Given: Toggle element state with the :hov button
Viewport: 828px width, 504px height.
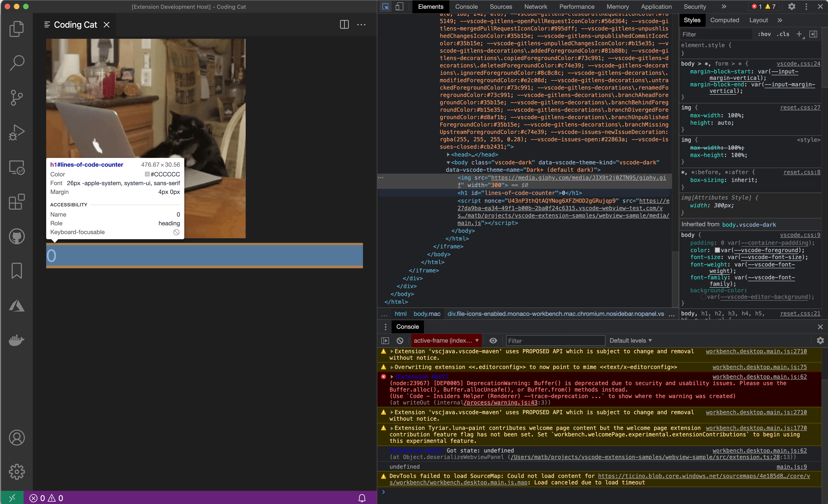Looking at the screenshot, I should coord(764,34).
